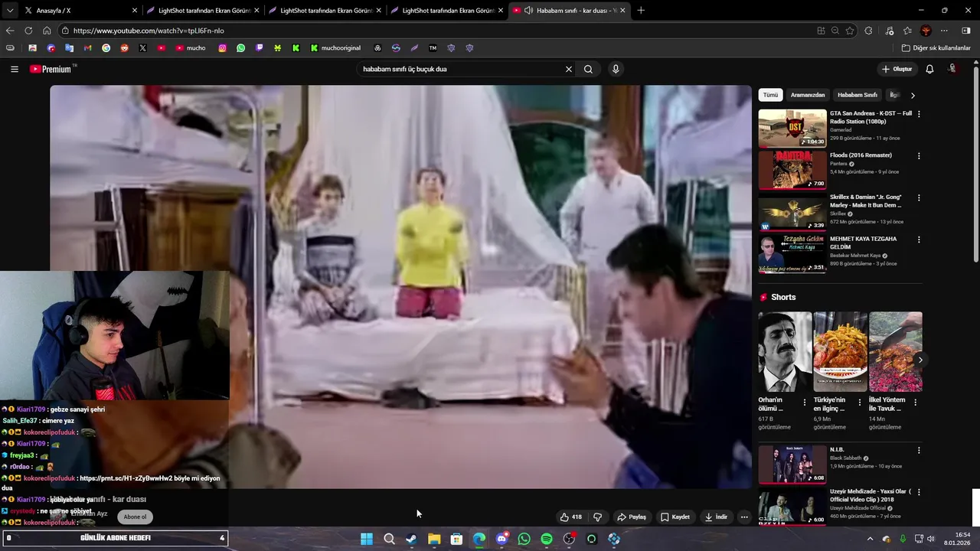Image resolution: width=980 pixels, height=551 pixels.
Task: Open options for N.I.B. video
Action: (x=919, y=451)
